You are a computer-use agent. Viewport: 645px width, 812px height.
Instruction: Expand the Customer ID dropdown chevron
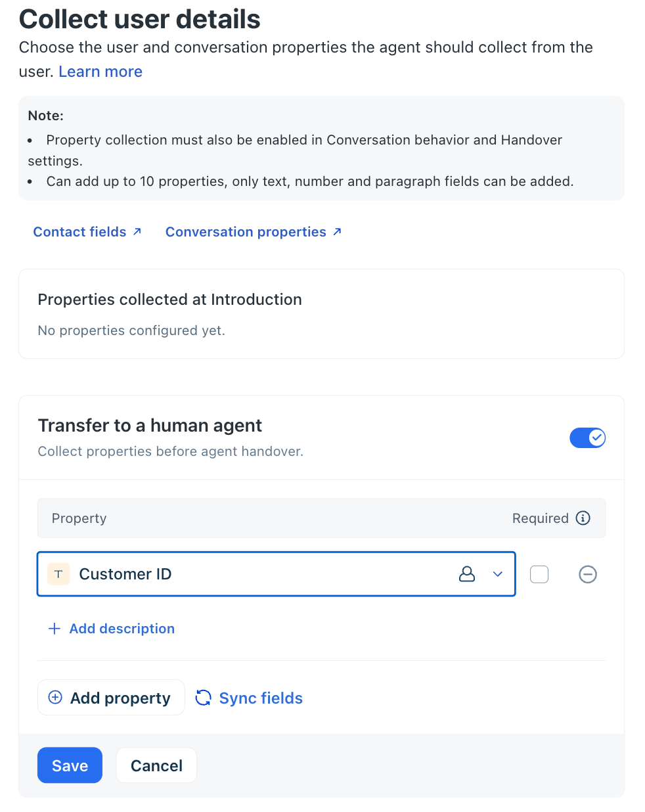pos(498,574)
